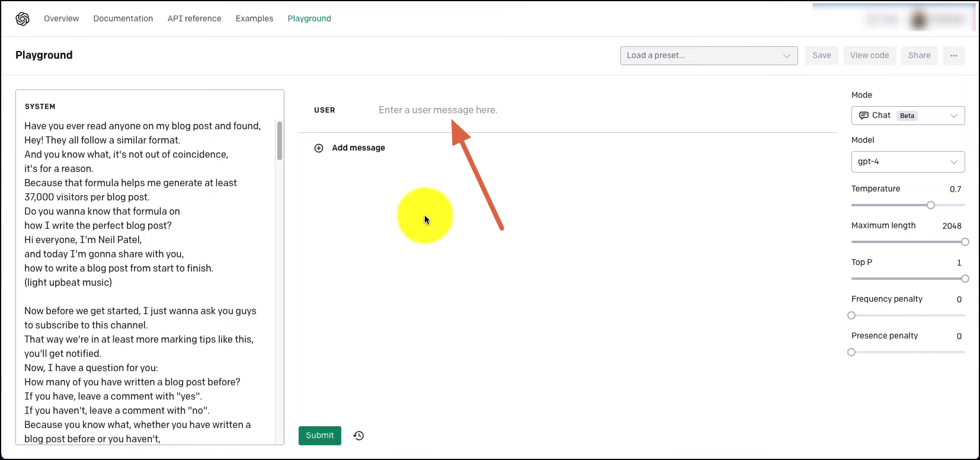Expand the Load a preset dropdown

click(x=709, y=56)
